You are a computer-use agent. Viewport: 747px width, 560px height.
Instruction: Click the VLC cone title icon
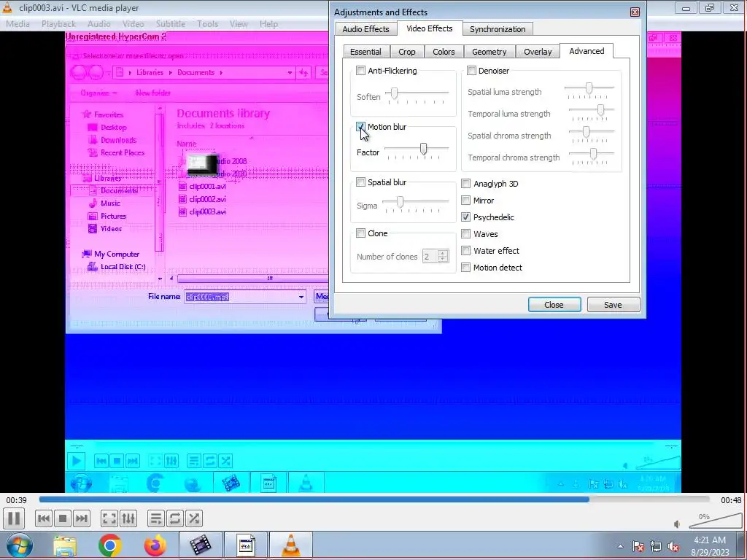(x=7, y=7)
